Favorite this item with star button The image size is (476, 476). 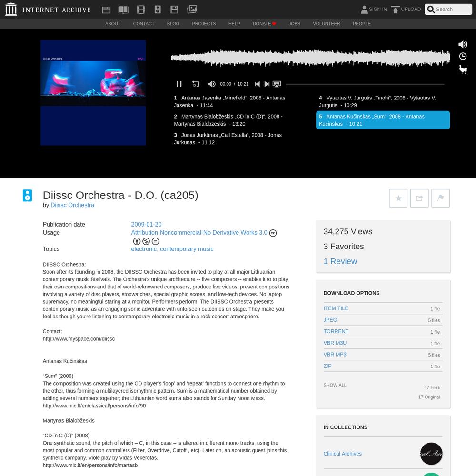(x=398, y=198)
